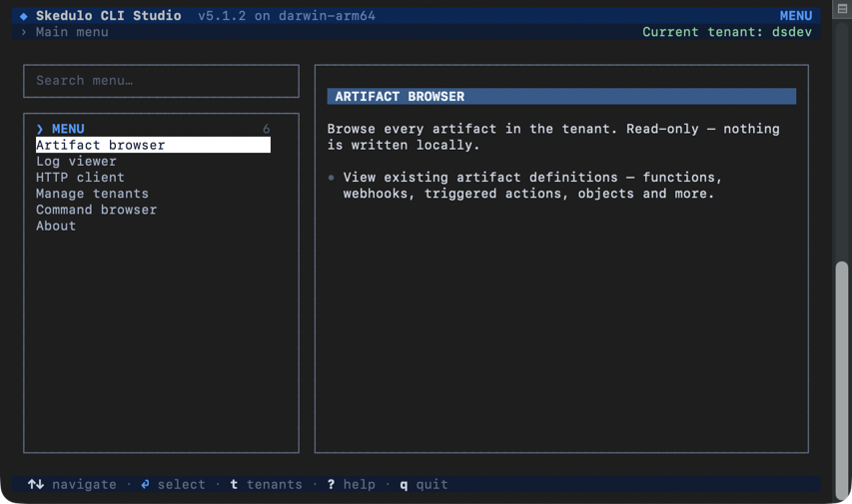Click the MENU label in header
The height and width of the screenshot is (504, 852).
click(x=795, y=16)
